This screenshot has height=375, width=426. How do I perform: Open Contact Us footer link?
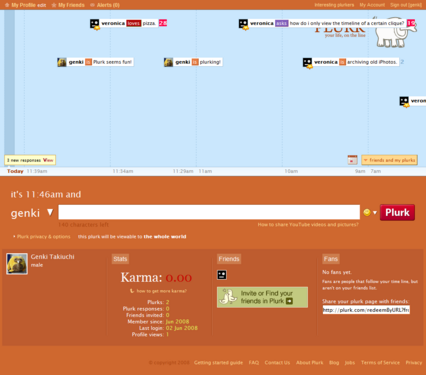277,363
